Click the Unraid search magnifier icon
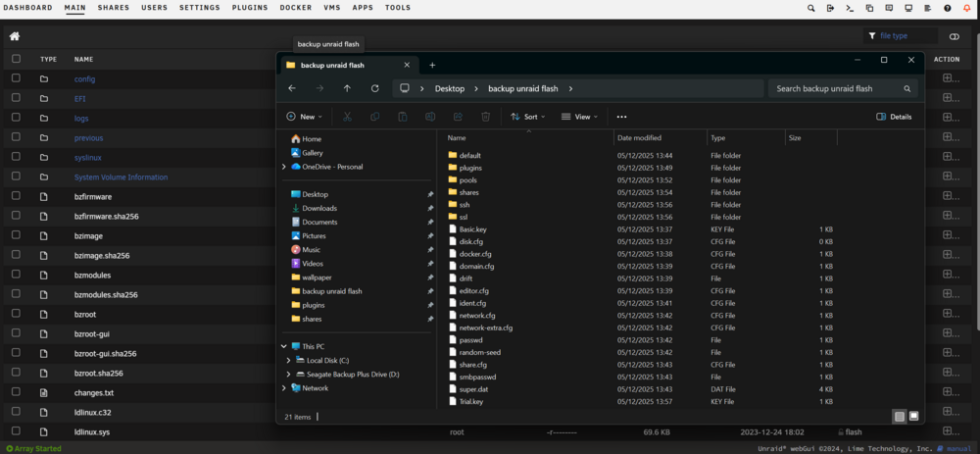 pos(810,8)
